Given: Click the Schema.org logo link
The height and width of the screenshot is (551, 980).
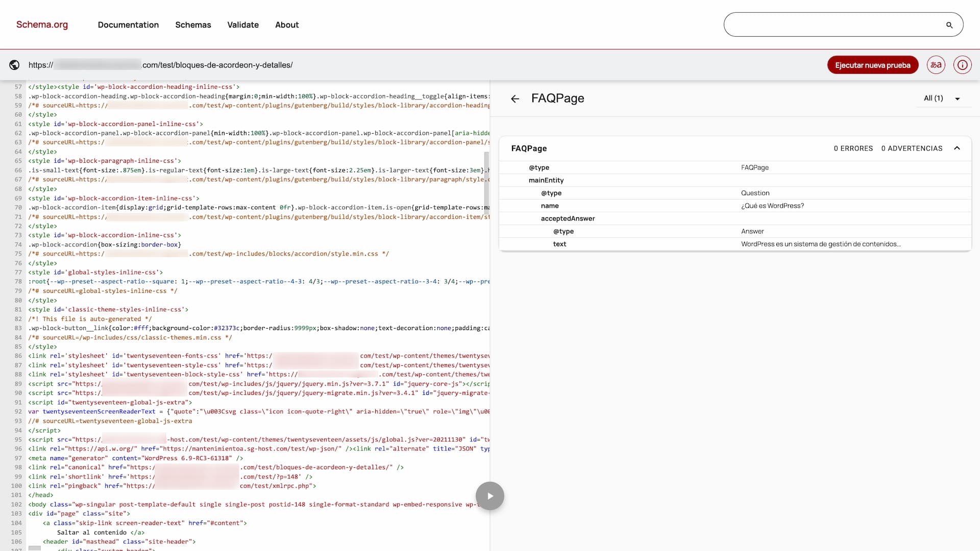Looking at the screenshot, I should pyautogui.click(x=42, y=24).
